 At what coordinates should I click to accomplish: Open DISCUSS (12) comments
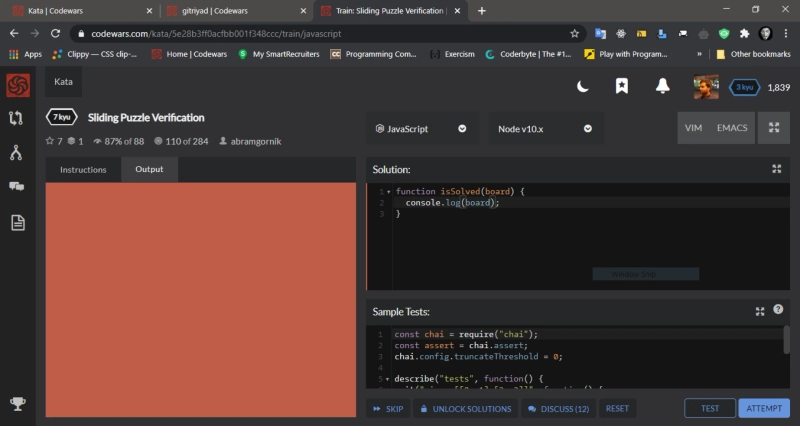[x=558, y=409]
